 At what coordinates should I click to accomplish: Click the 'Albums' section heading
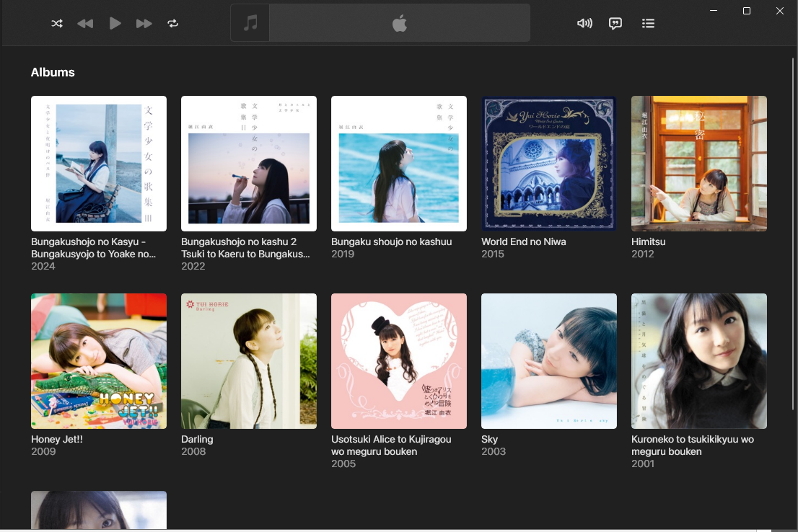(53, 72)
